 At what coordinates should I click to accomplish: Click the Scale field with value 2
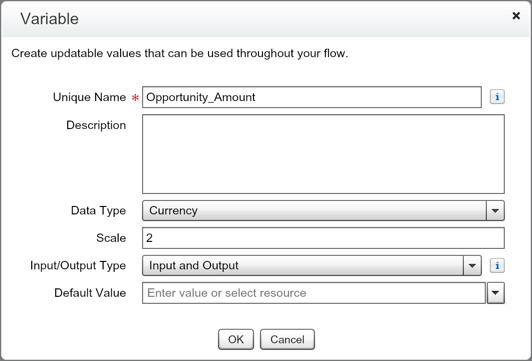coord(323,238)
